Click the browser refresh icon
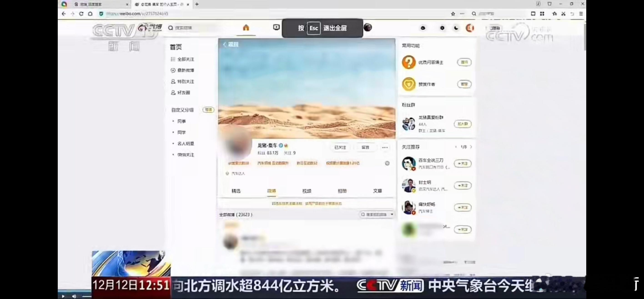The height and width of the screenshot is (299, 644). coord(81,14)
